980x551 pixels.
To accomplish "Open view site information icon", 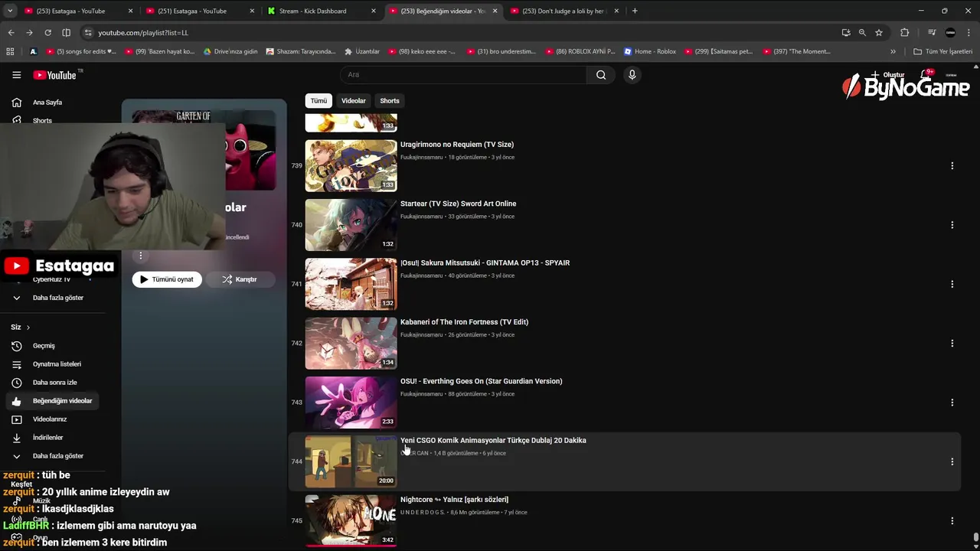I will point(88,33).
